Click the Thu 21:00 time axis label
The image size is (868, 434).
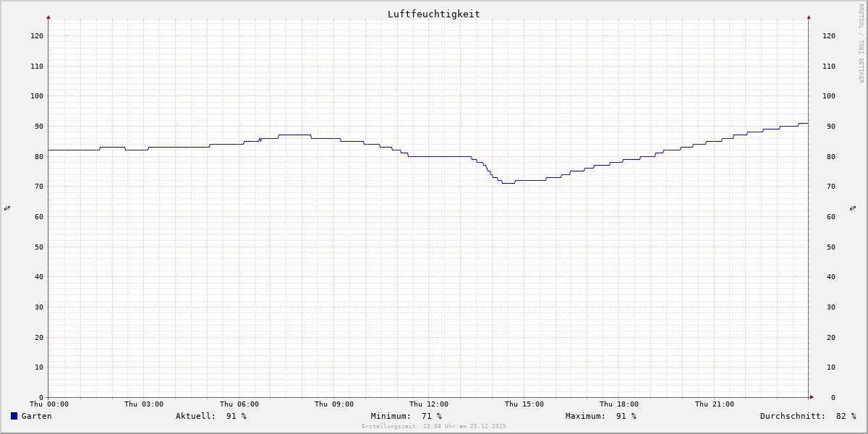tap(714, 404)
